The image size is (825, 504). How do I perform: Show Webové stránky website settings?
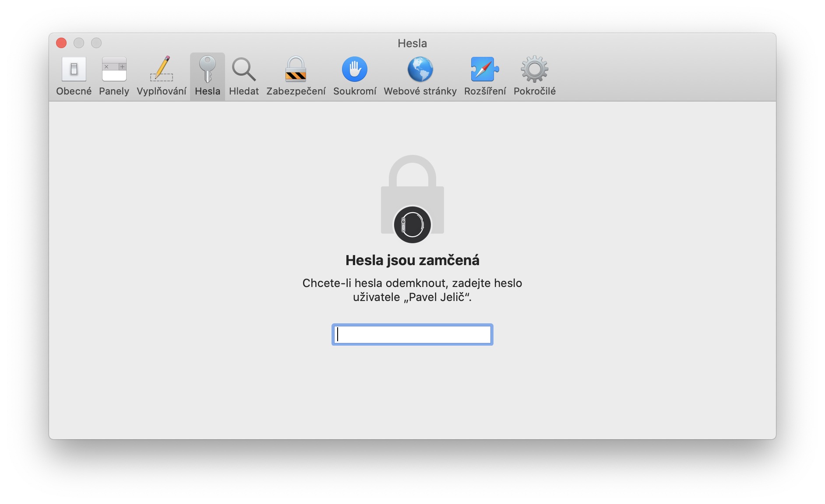pyautogui.click(x=420, y=76)
